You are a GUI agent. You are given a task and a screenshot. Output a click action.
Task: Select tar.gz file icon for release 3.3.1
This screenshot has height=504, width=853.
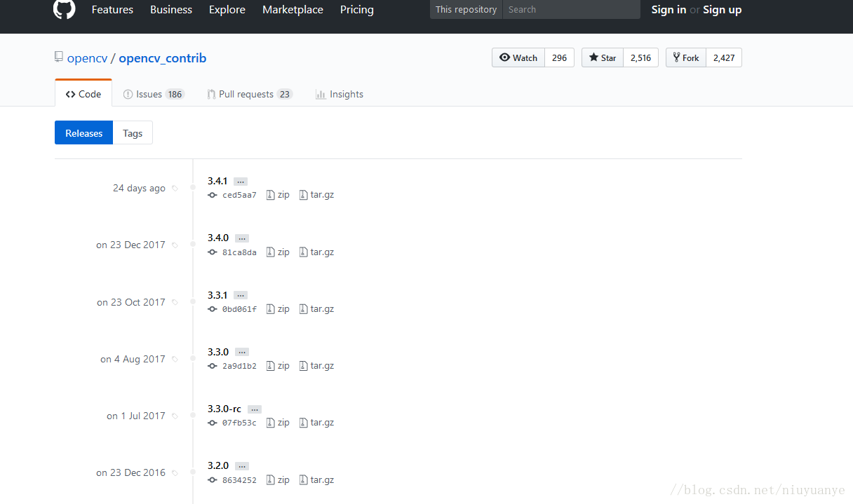click(304, 309)
